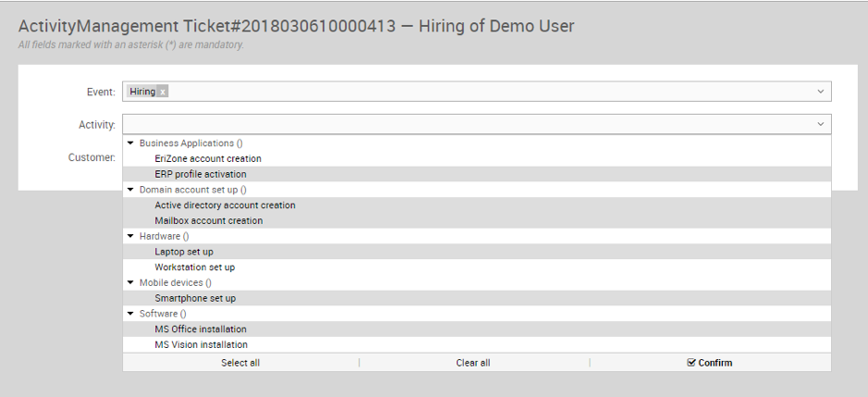The width and height of the screenshot is (868, 397).
Task: Click the Select all button
Action: click(x=240, y=363)
